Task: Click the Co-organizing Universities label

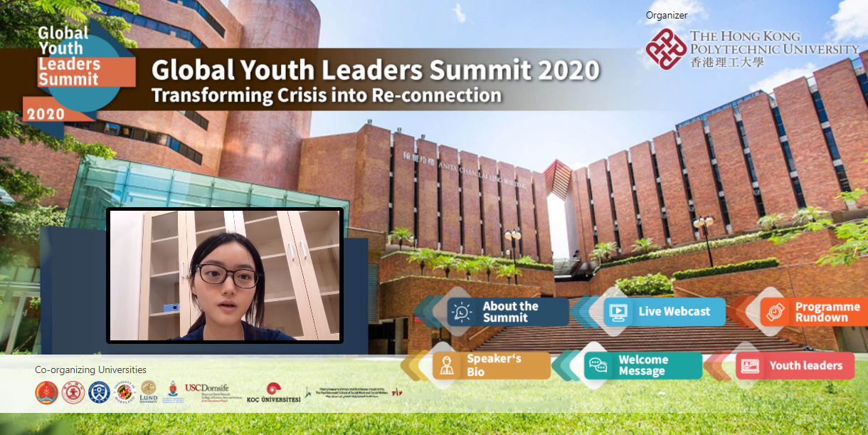Action: 91,370
